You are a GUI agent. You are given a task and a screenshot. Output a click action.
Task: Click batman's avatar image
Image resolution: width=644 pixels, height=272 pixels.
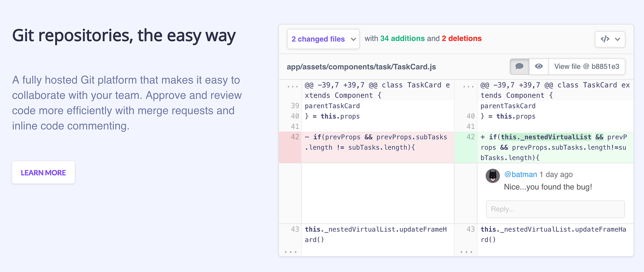[x=493, y=176]
